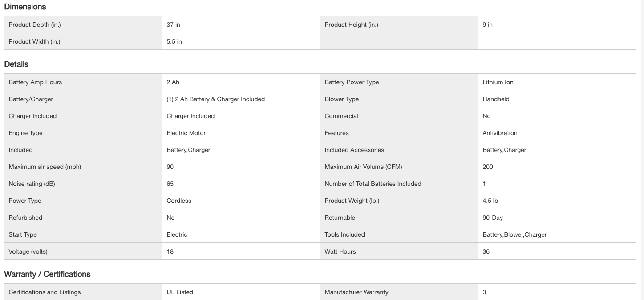Click the 5.5 in width value
This screenshot has width=644, height=300.
[174, 42]
